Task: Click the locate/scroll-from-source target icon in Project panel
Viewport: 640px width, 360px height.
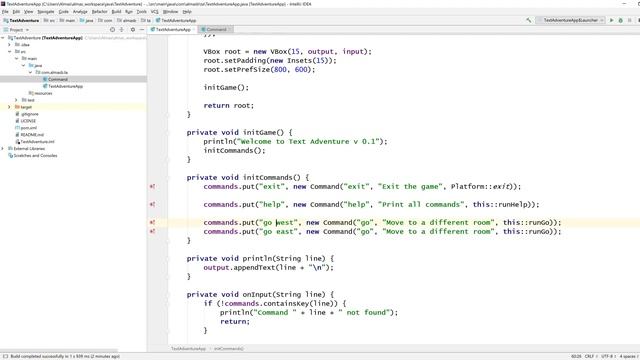Action: (x=112, y=30)
